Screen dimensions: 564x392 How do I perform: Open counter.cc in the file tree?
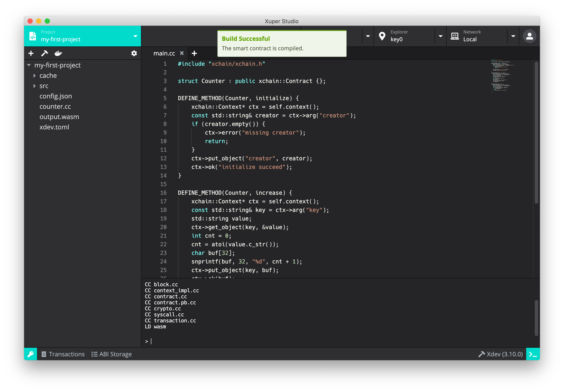55,107
